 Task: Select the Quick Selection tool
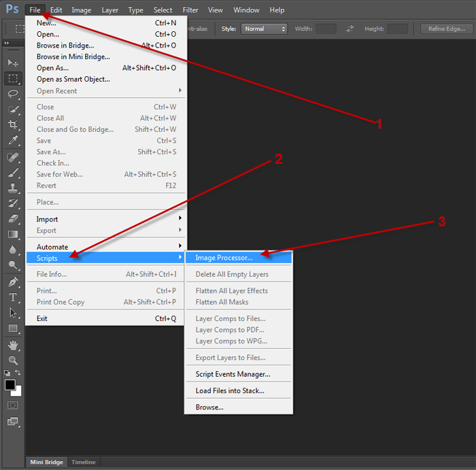coord(13,110)
